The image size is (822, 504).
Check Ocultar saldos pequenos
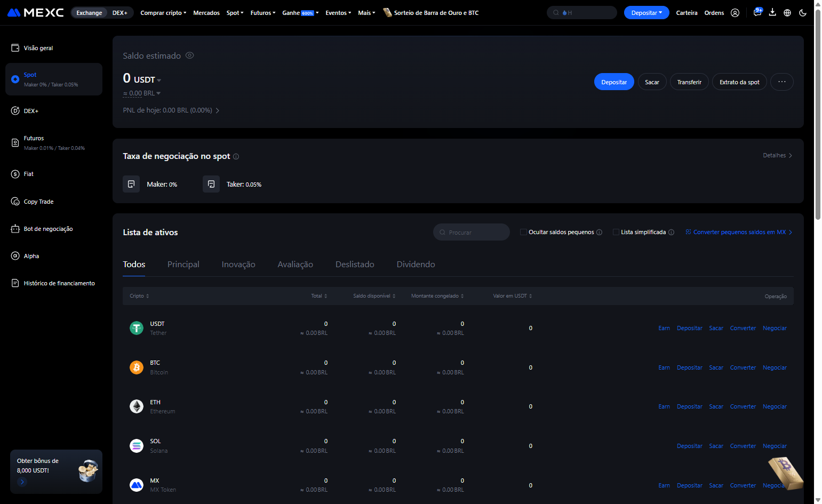(524, 232)
